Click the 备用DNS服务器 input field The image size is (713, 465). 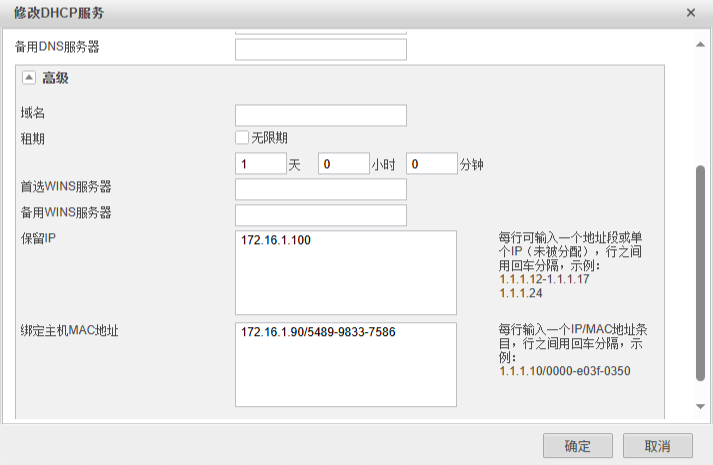(321, 50)
